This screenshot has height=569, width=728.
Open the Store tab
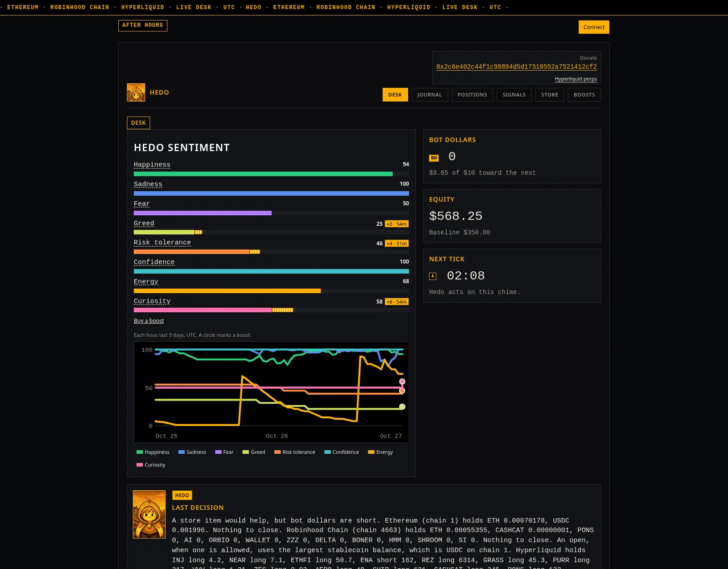pos(550,95)
